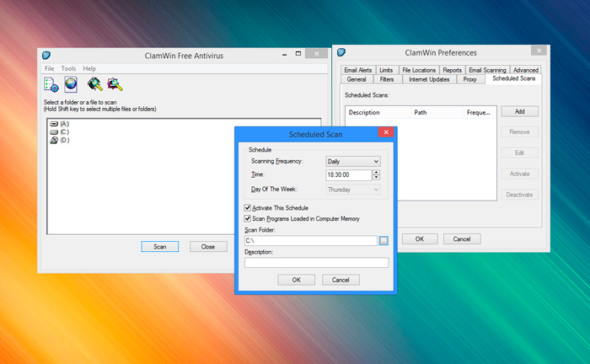Open the Help menu

pyautogui.click(x=89, y=68)
